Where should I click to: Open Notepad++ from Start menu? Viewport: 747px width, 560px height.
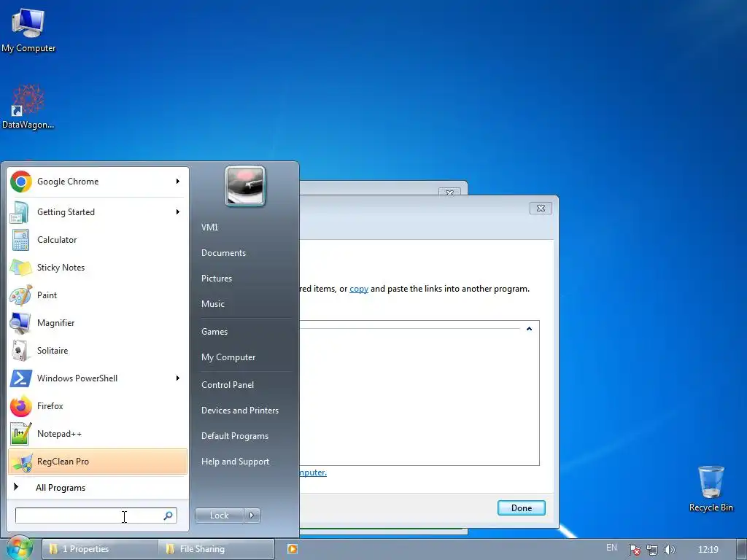click(x=98, y=433)
